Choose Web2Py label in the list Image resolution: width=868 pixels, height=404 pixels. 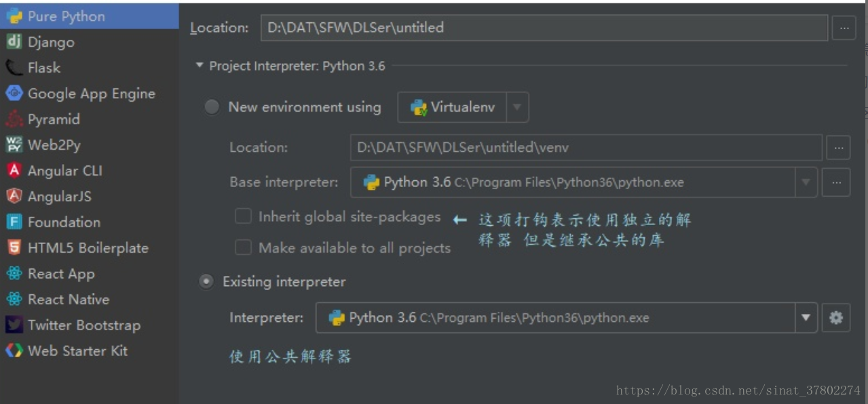tap(54, 144)
